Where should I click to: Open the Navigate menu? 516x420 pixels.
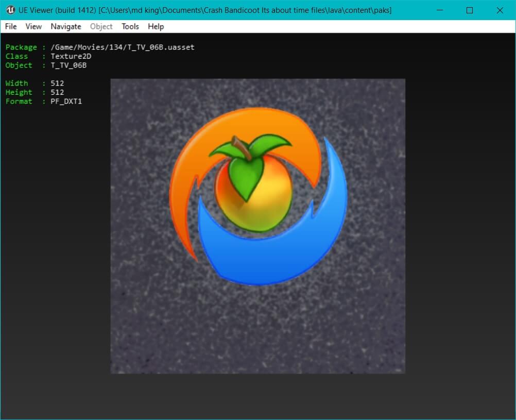click(x=66, y=26)
